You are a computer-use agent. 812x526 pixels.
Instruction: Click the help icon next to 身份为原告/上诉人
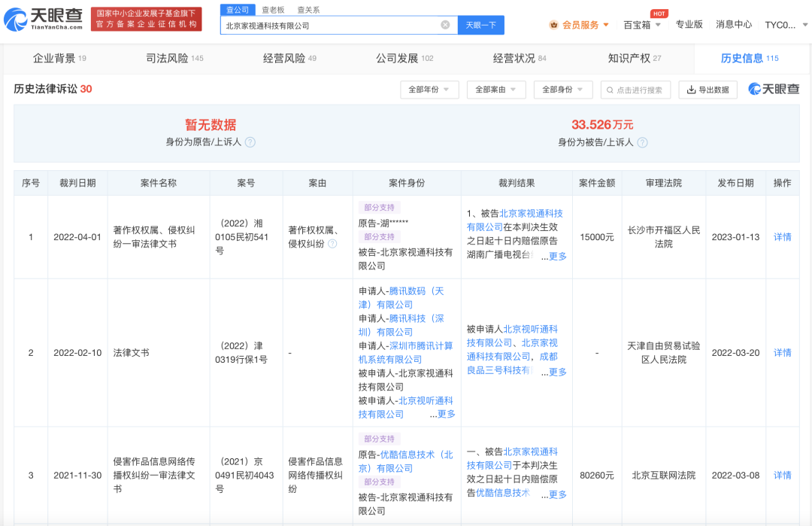point(250,142)
